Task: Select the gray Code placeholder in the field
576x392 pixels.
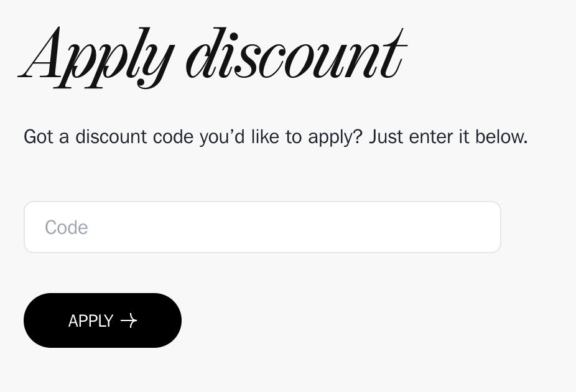Action: coord(67,227)
